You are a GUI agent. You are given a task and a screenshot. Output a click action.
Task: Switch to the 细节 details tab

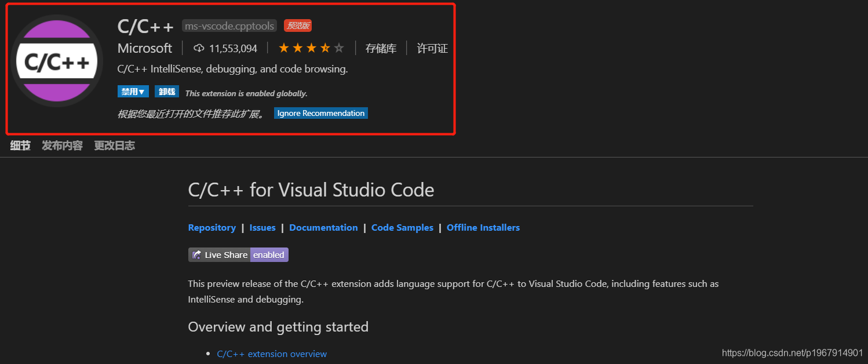pyautogui.click(x=20, y=145)
